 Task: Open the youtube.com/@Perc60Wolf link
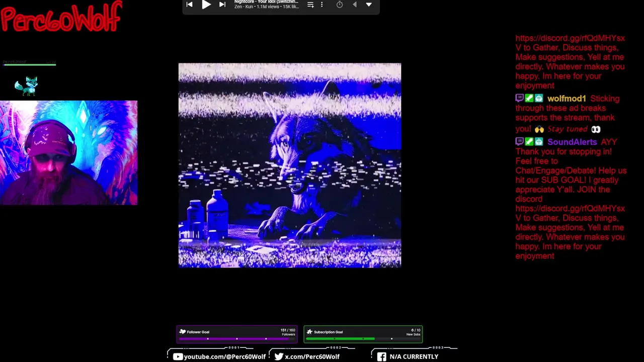225,356
